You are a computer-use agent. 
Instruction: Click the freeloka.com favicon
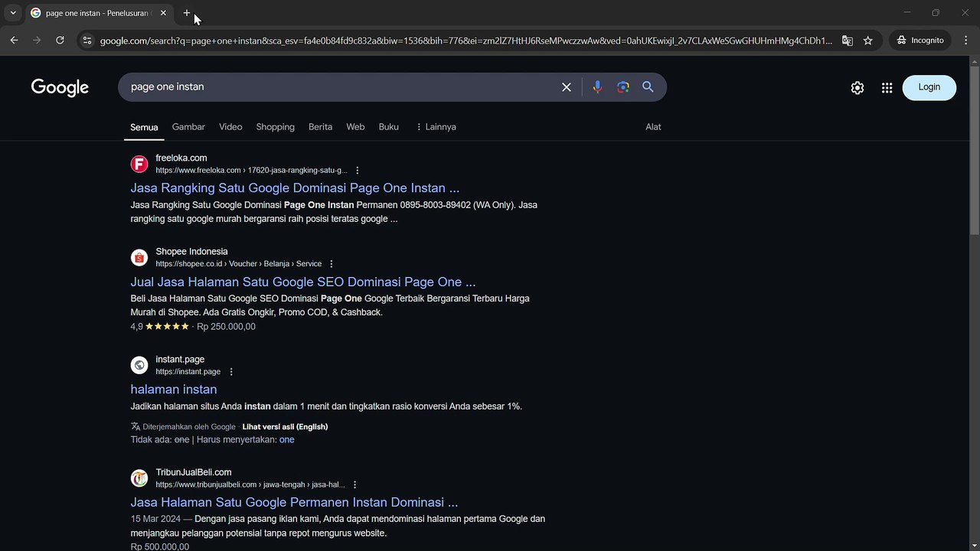(139, 164)
